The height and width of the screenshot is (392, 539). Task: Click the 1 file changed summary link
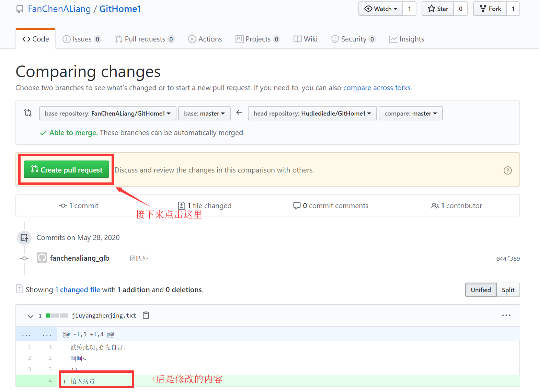click(x=205, y=206)
